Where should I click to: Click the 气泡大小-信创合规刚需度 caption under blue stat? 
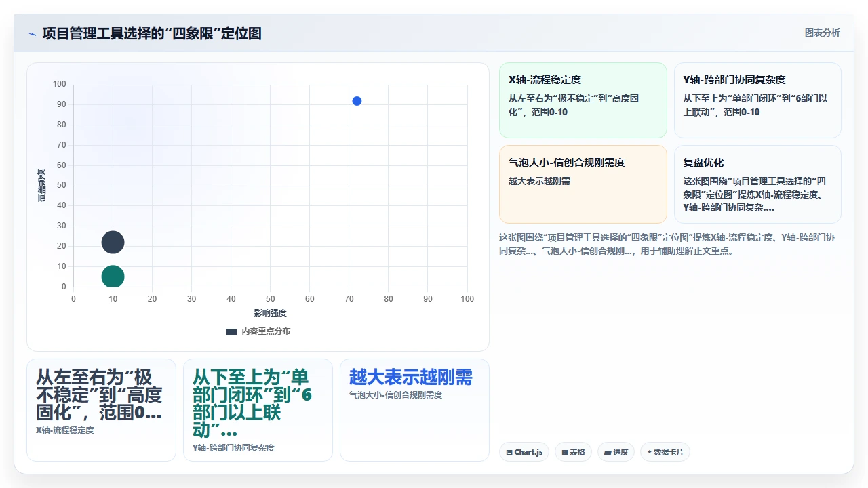click(396, 395)
